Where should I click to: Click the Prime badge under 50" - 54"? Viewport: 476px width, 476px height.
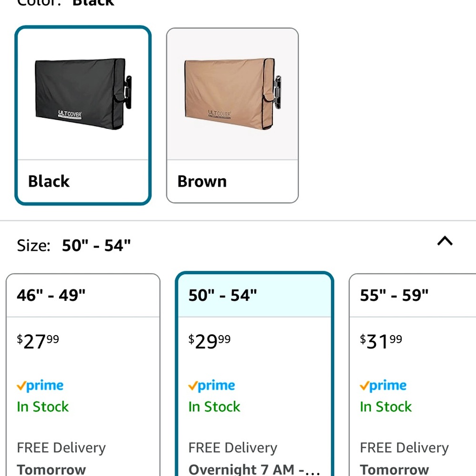pos(212,385)
